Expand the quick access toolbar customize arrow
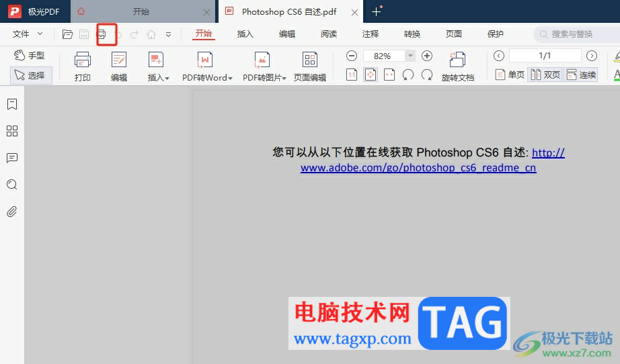The height and width of the screenshot is (364, 620). pos(168,35)
